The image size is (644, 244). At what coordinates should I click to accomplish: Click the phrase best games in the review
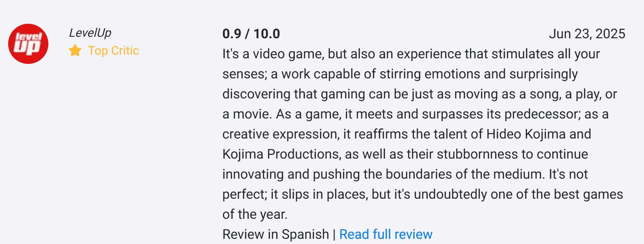coord(588,194)
